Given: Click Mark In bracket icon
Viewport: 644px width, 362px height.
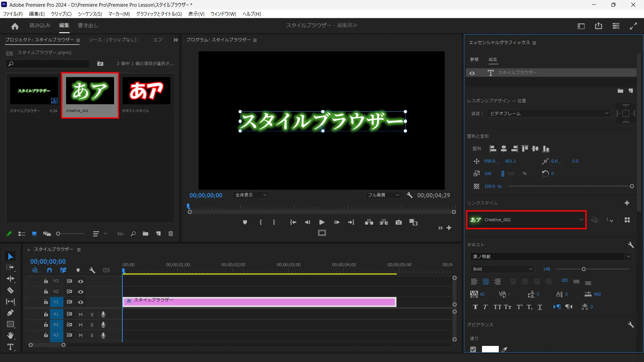Looking at the screenshot, I should coord(261,222).
